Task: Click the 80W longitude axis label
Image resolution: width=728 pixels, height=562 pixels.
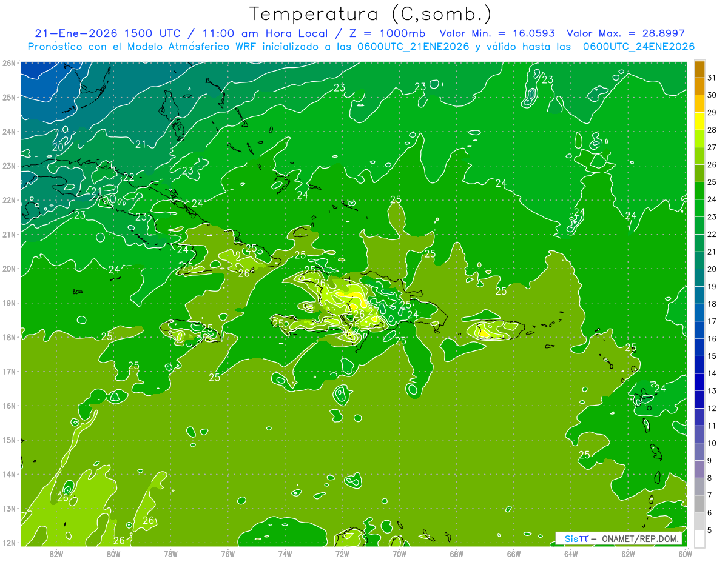Action: 113,554
